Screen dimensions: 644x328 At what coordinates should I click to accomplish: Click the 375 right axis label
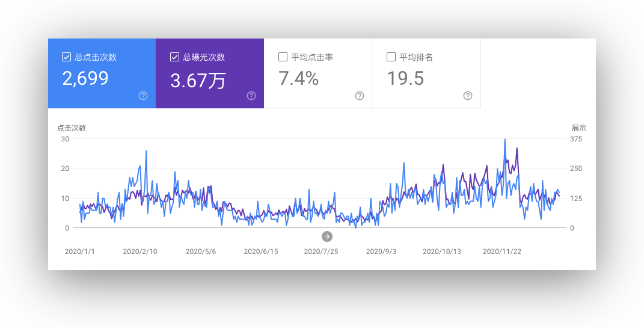(x=576, y=139)
